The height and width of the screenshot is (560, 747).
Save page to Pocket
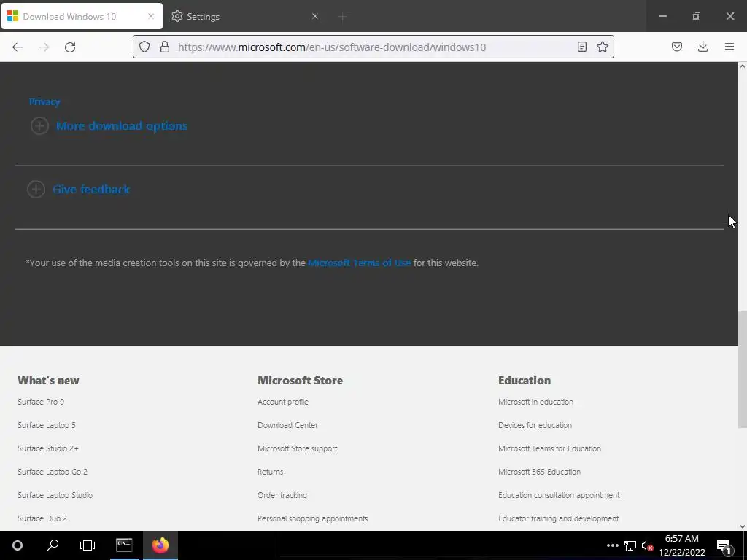[676, 47]
